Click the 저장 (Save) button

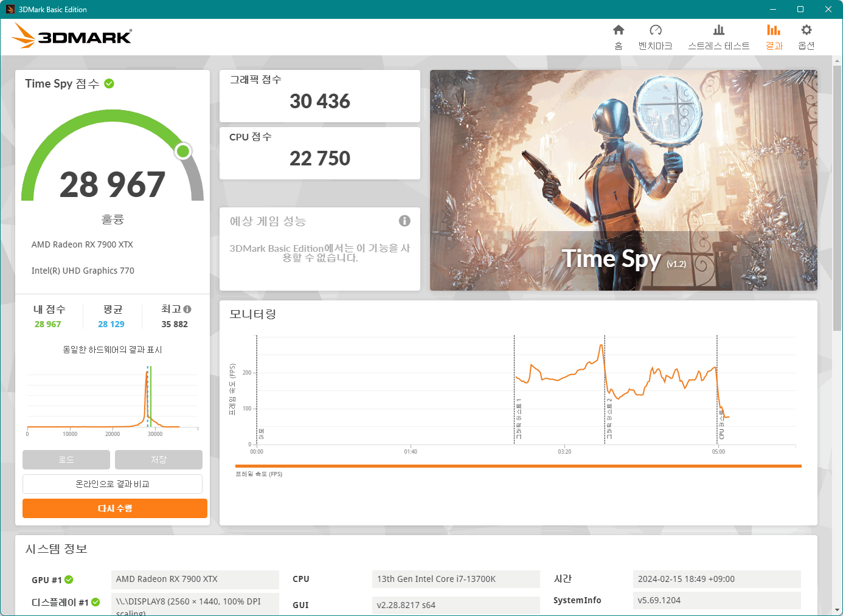159,460
